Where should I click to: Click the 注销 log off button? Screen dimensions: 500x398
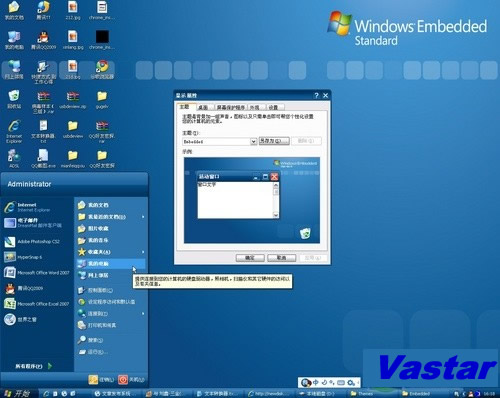[101, 379]
